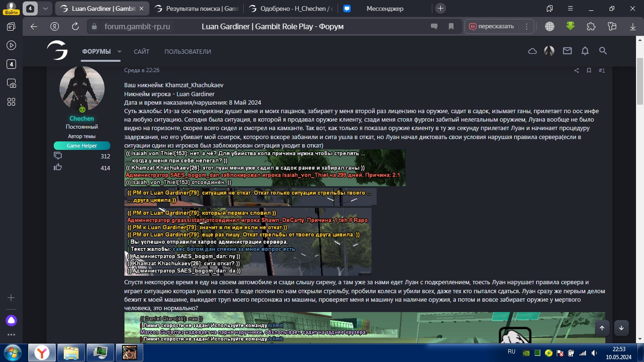Expand the browser tab list chevron

tap(45, 8)
